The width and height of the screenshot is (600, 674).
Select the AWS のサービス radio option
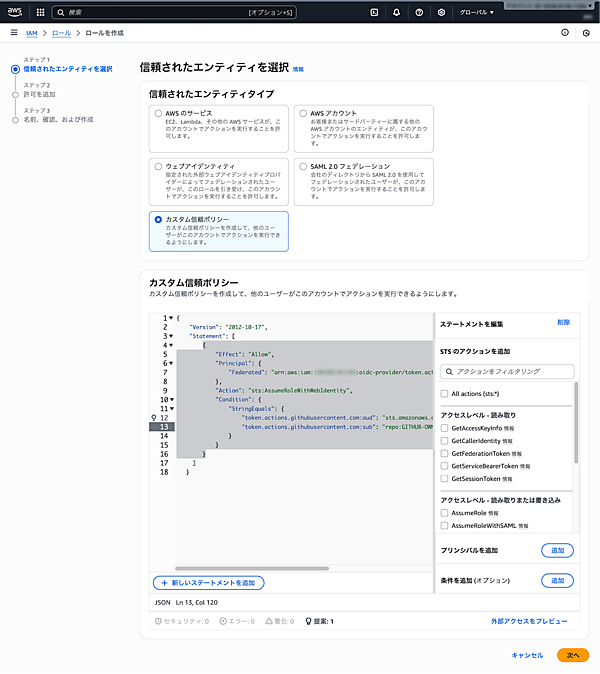point(157,114)
